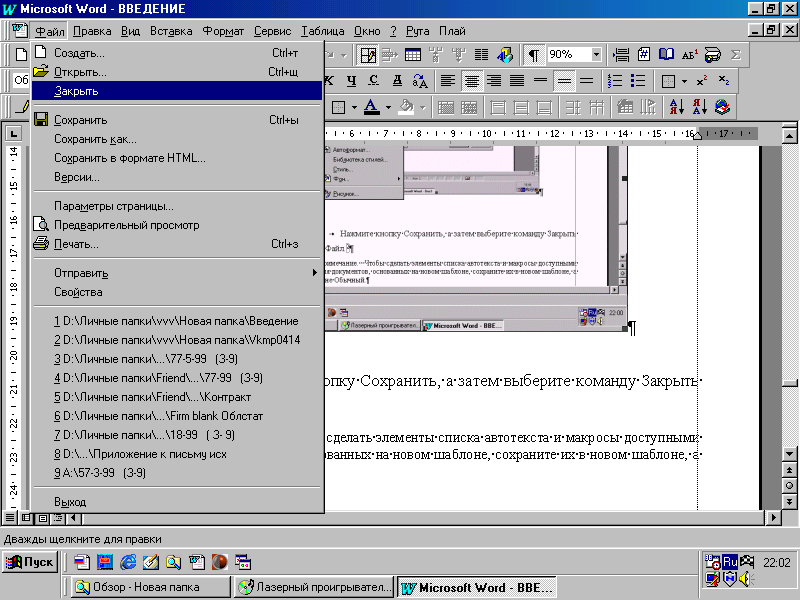The width and height of the screenshot is (800, 600).
Task: Click the superscript x² icon
Action: 702,81
